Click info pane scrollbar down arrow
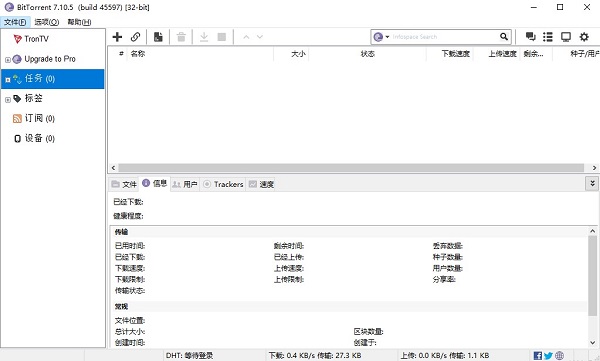The image size is (600, 361). pyautogui.click(x=592, y=343)
